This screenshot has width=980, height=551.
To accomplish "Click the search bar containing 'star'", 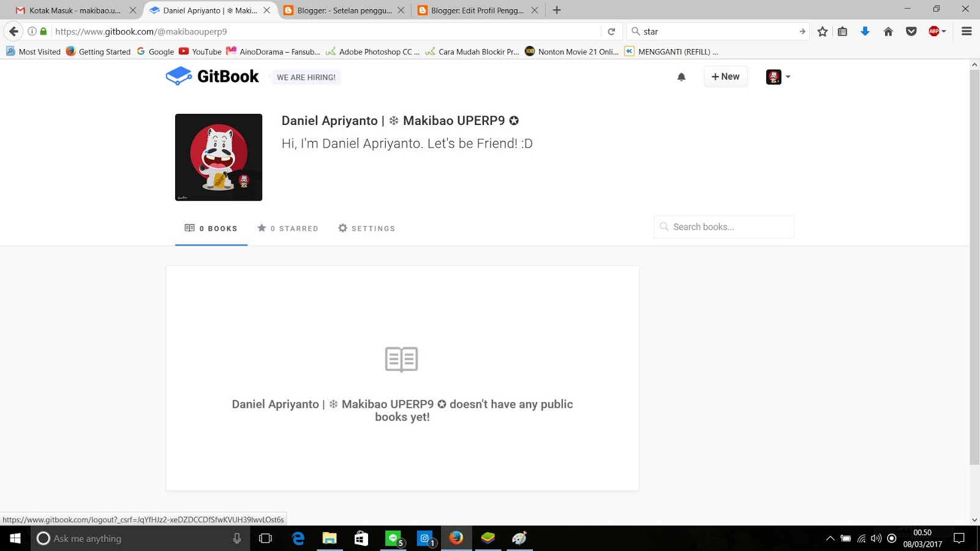I will [718, 31].
